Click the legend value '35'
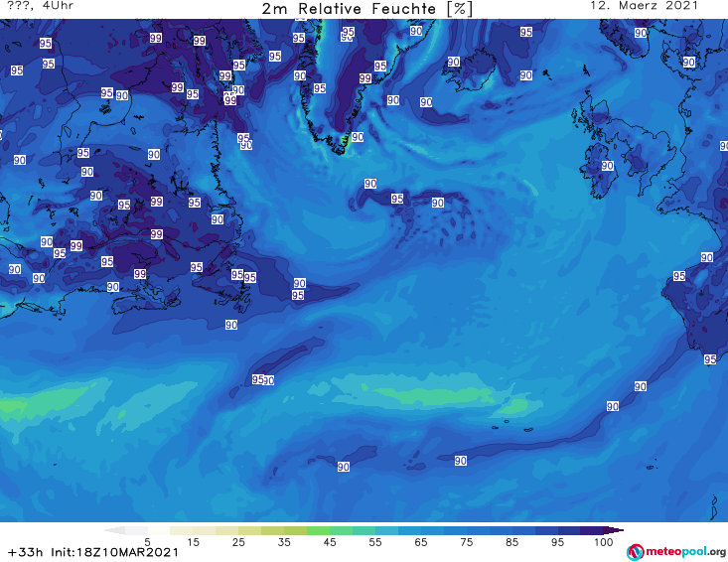Screen dimensions: 728x562 [x=284, y=542]
